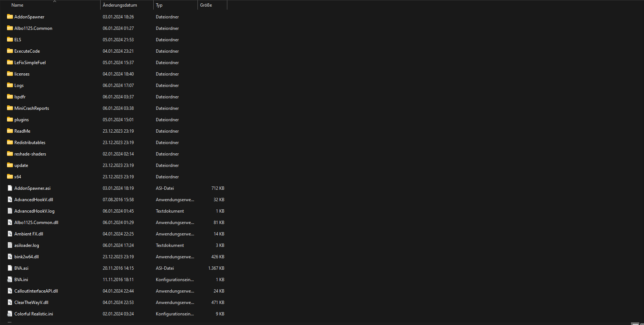Click the file name Ambient FX.dll

tap(29, 234)
